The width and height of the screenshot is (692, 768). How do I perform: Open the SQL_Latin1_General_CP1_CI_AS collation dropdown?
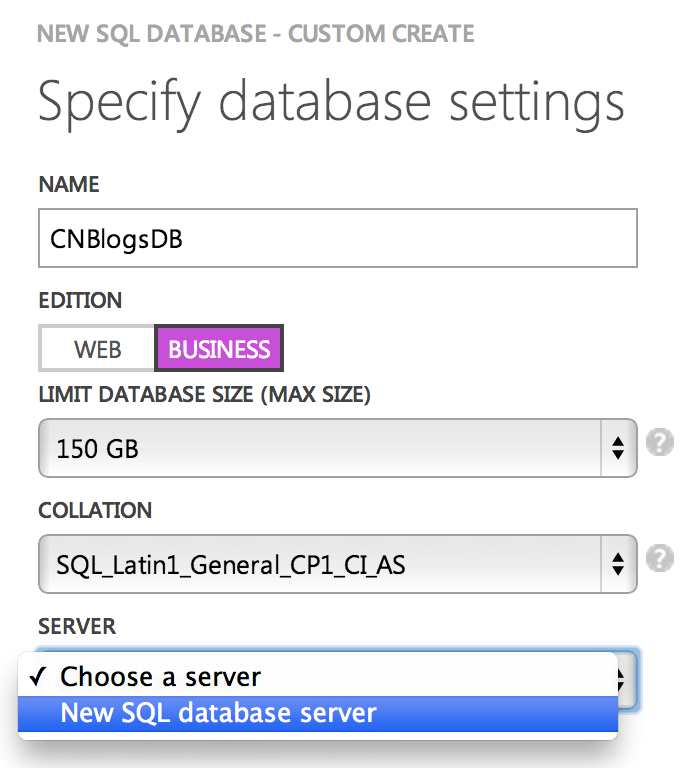click(320, 564)
